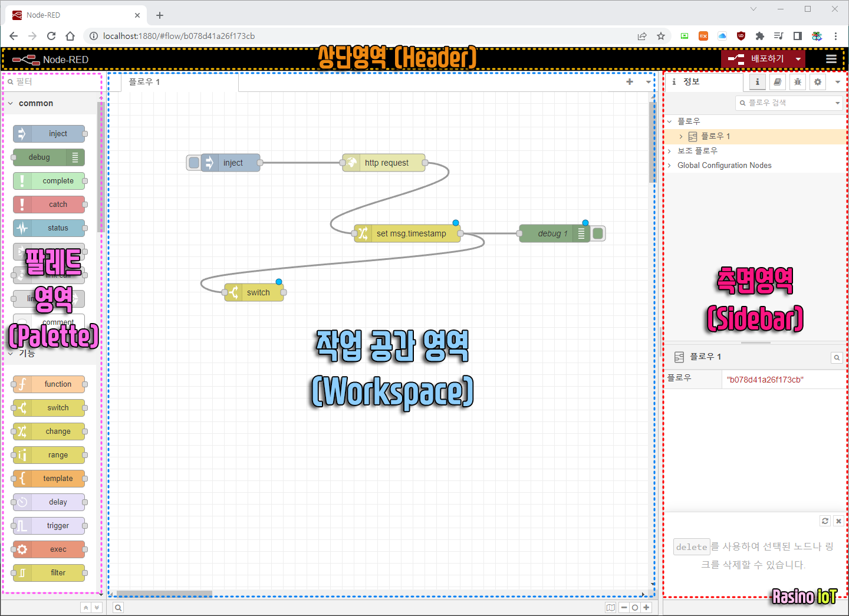This screenshot has height=616, width=849.
Task: Refresh the tip box with refresh icon
Action: click(x=825, y=521)
